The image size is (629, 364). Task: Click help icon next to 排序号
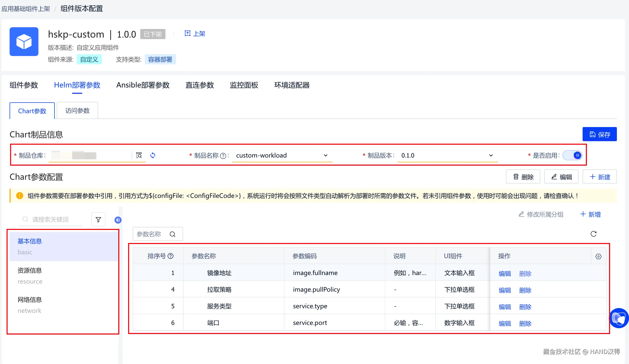pyautogui.click(x=171, y=256)
